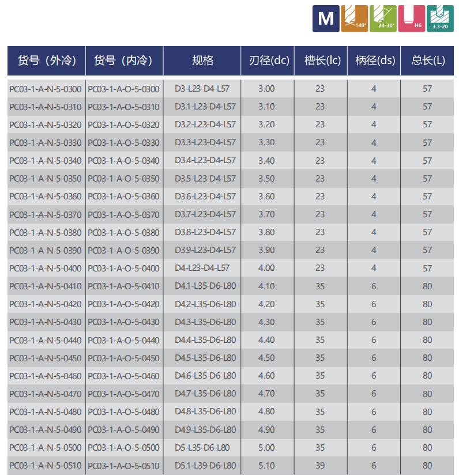Click the teal 3.3-20 drilling range icon

pyautogui.click(x=439, y=18)
